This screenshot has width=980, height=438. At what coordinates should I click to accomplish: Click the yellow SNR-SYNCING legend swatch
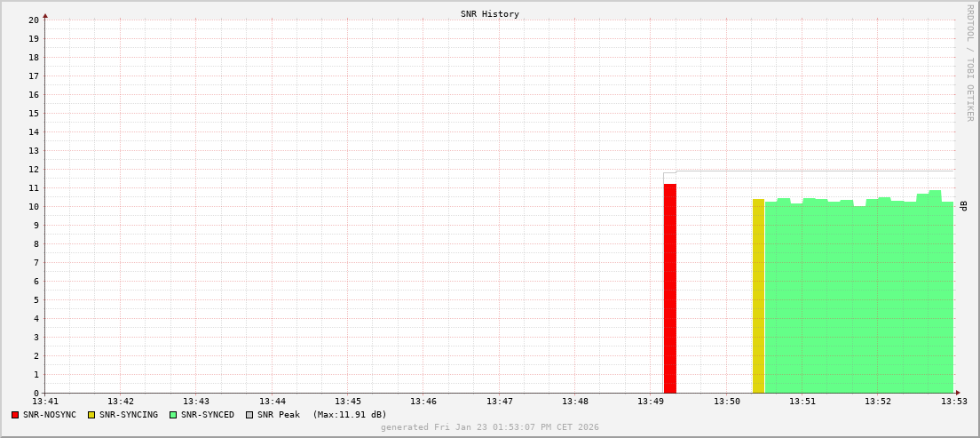91,415
